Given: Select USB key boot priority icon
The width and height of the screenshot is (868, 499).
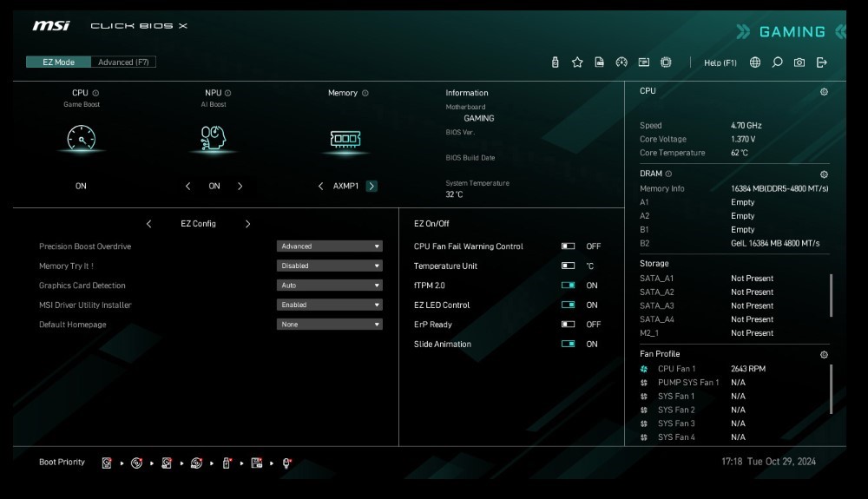Looking at the screenshot, I should (227, 463).
